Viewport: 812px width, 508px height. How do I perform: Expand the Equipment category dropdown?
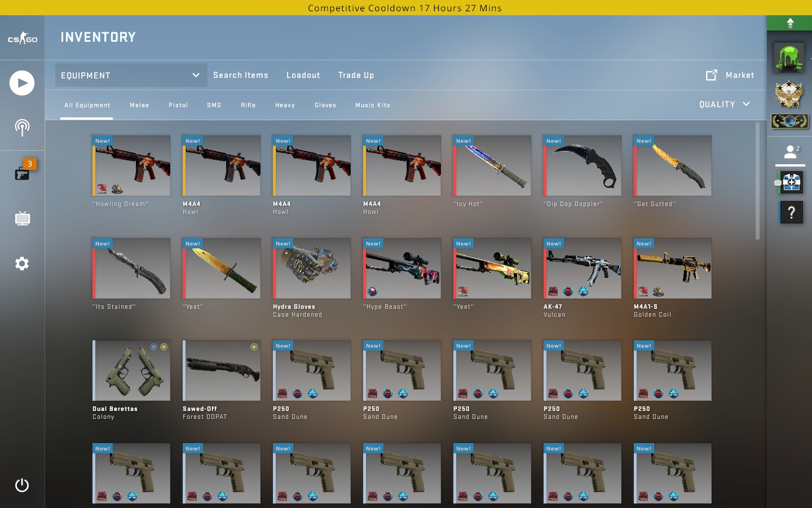(131, 75)
